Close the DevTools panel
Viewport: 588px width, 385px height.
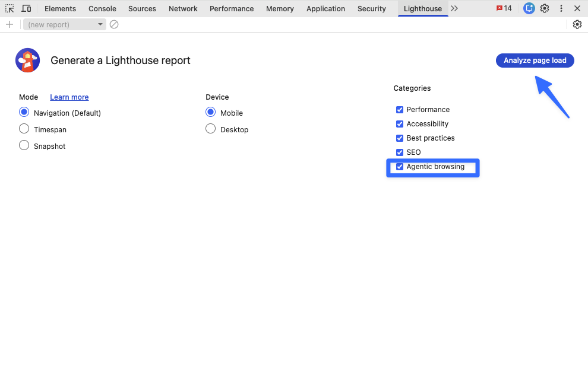point(577,8)
